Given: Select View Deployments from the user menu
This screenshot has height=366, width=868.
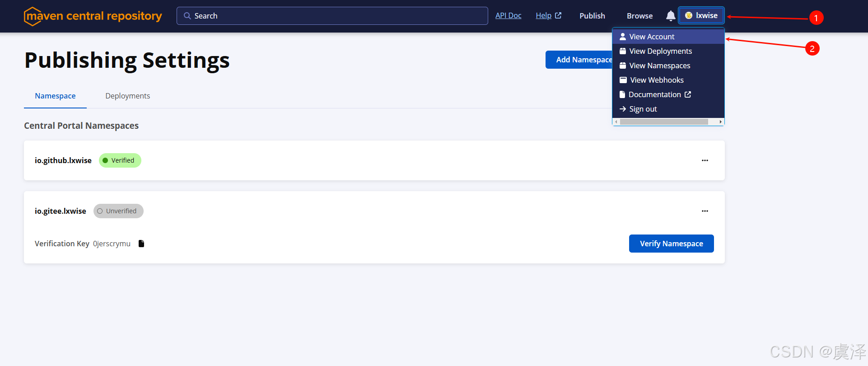Looking at the screenshot, I should tap(668, 51).
